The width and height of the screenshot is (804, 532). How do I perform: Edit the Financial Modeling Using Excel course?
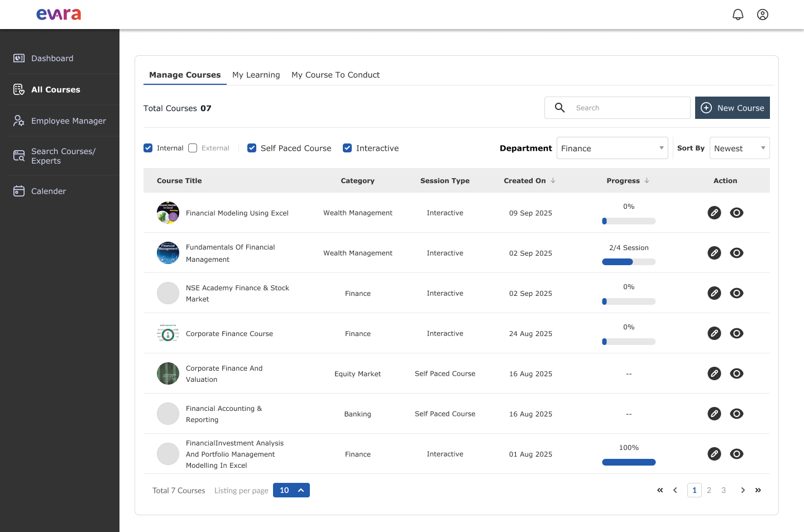[714, 213]
